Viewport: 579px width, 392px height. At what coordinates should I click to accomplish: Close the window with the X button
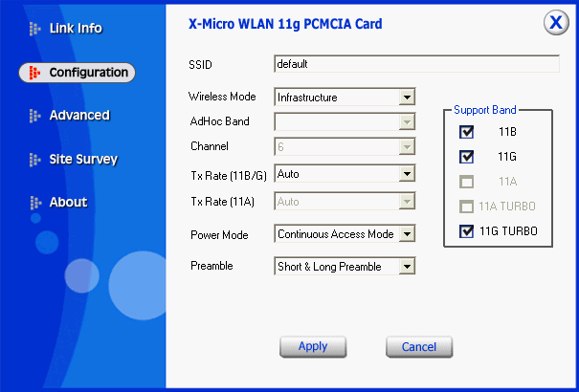(556, 23)
